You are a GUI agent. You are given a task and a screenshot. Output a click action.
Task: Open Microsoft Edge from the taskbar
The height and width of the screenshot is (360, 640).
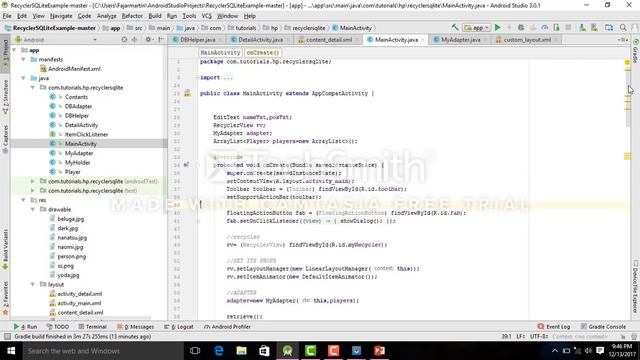219,351
